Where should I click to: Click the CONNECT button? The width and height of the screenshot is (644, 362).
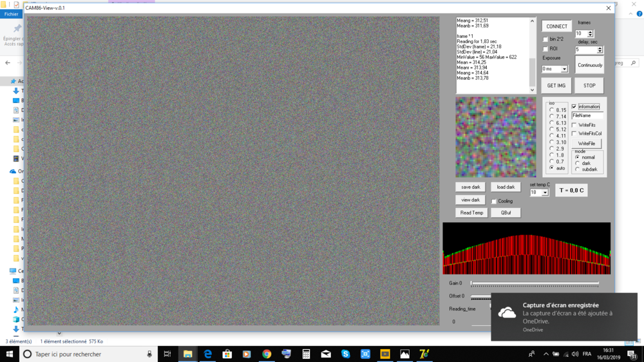point(556,26)
